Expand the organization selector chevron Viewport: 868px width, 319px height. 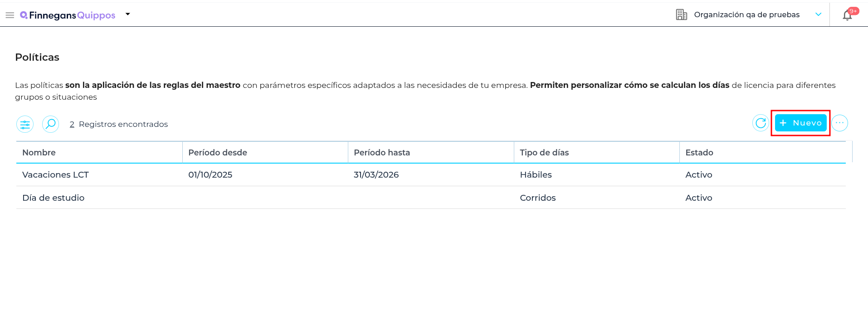(x=818, y=14)
